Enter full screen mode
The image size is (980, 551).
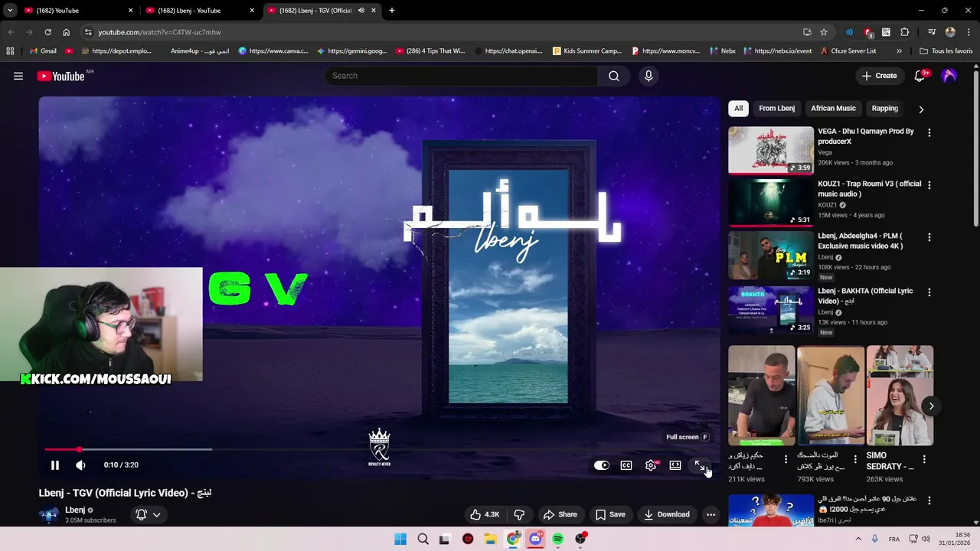[700, 465]
